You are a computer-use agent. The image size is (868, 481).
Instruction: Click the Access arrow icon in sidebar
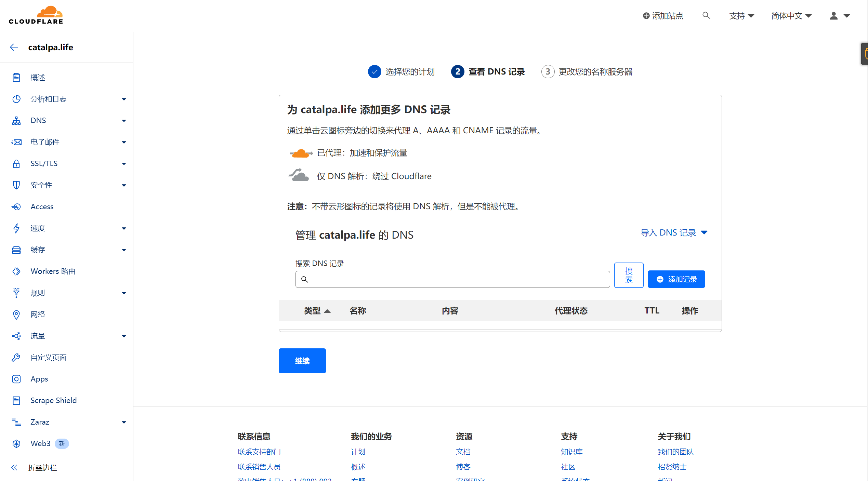[x=16, y=207]
